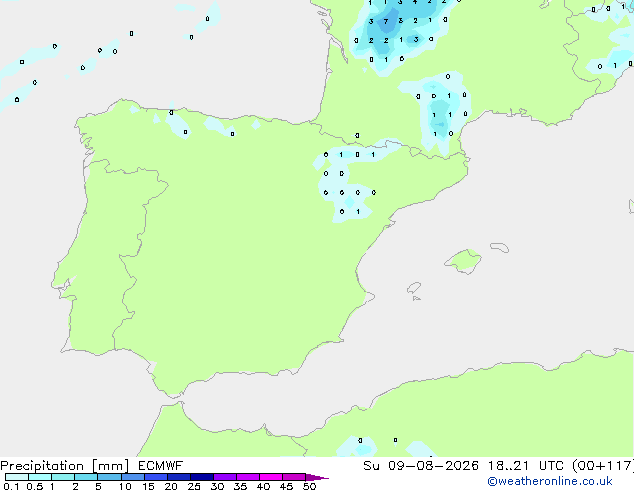Click the 1–2 mm legend swatch
The height and width of the screenshot is (490, 634).
pyautogui.click(x=63, y=477)
